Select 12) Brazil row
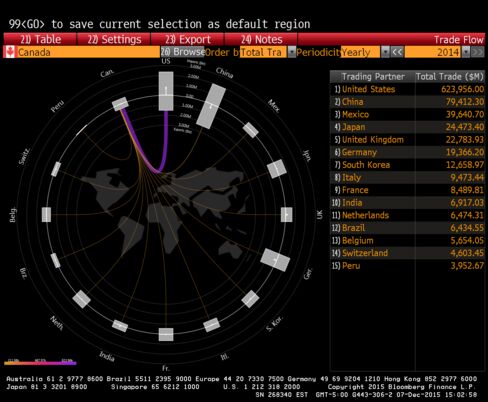Screen dimensions: 488x402 (x=407, y=228)
